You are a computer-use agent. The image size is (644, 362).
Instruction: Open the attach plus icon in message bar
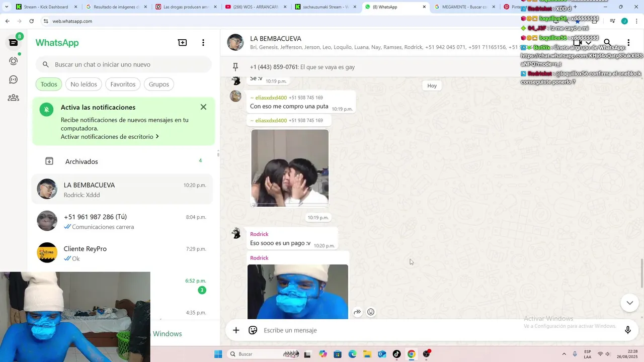[x=236, y=330]
